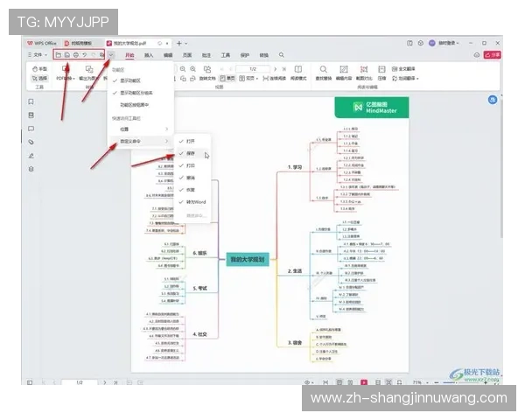The height and width of the screenshot is (420, 525).
Task: Click the next page arrow in ribbon
Action: point(276,69)
